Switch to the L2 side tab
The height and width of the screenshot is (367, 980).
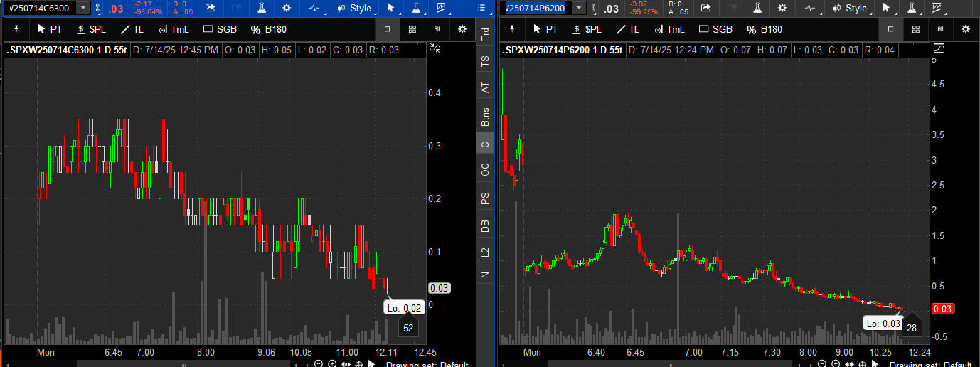pos(485,252)
